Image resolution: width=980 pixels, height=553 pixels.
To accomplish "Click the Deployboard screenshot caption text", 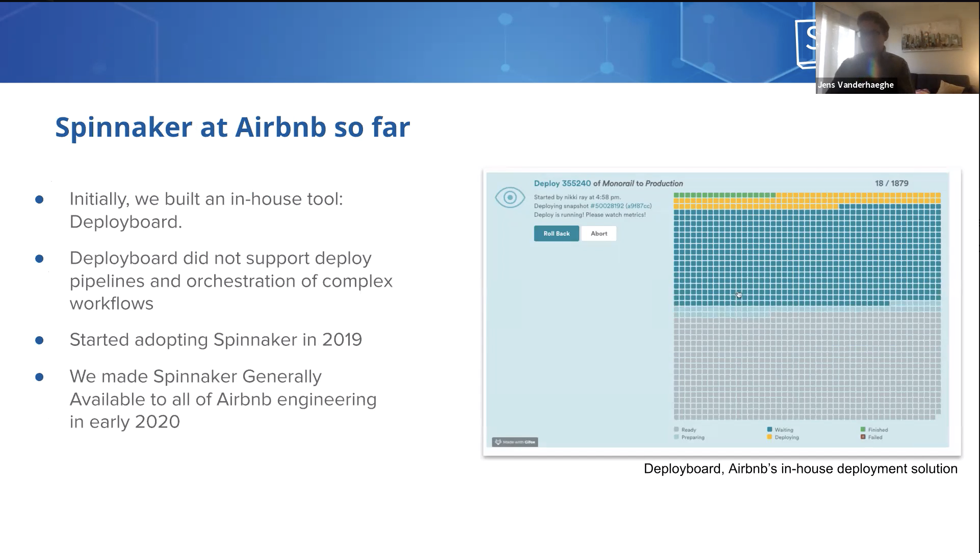I will tap(801, 469).
